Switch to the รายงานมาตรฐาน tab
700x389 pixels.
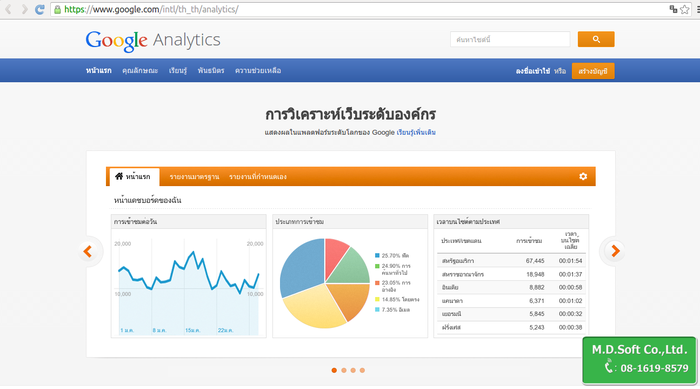[194, 177]
